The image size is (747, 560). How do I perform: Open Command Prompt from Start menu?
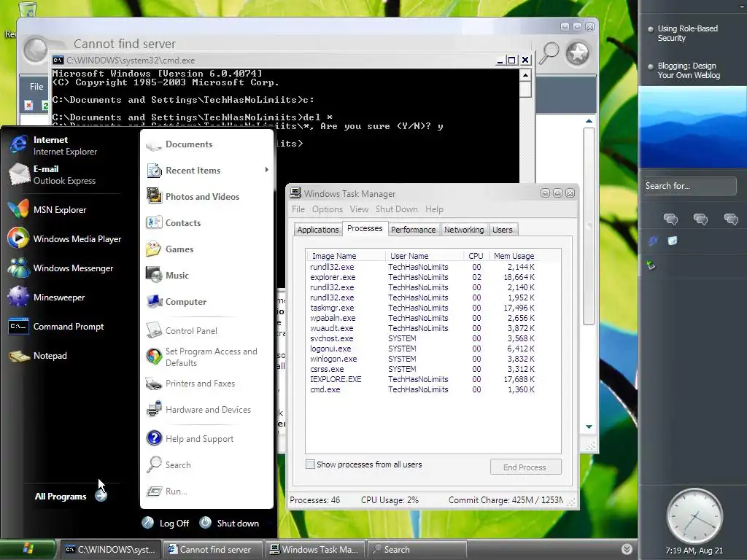[56, 327]
